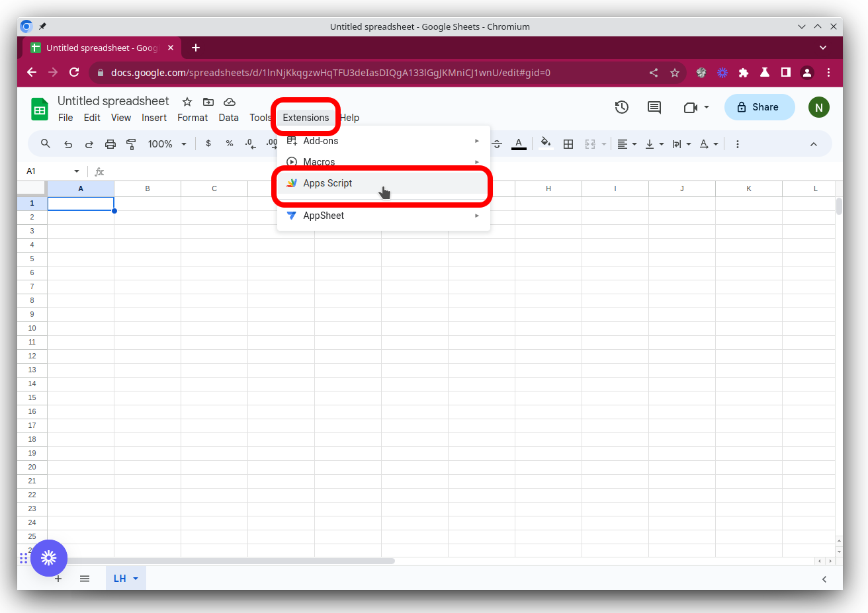The image size is (868, 613).
Task: Activate the paint format tool
Action: [131, 144]
